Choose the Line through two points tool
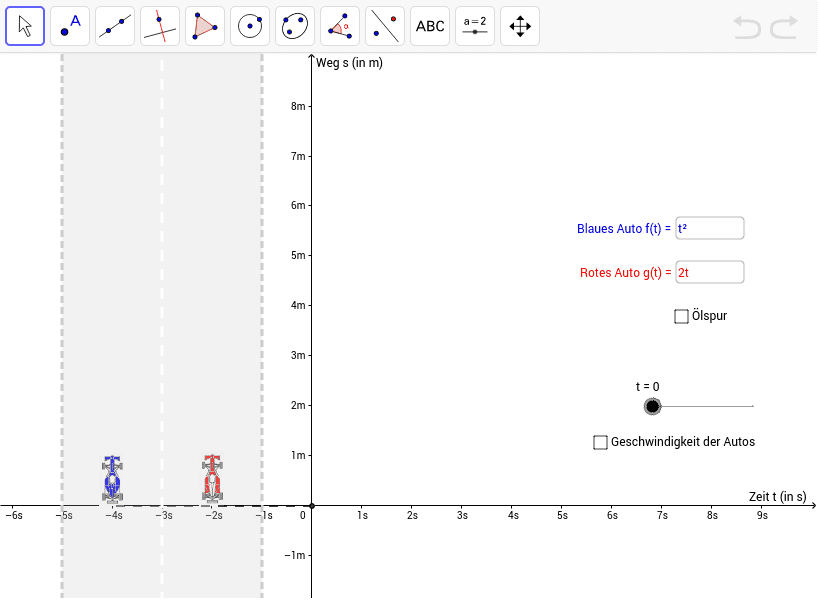 coord(115,26)
